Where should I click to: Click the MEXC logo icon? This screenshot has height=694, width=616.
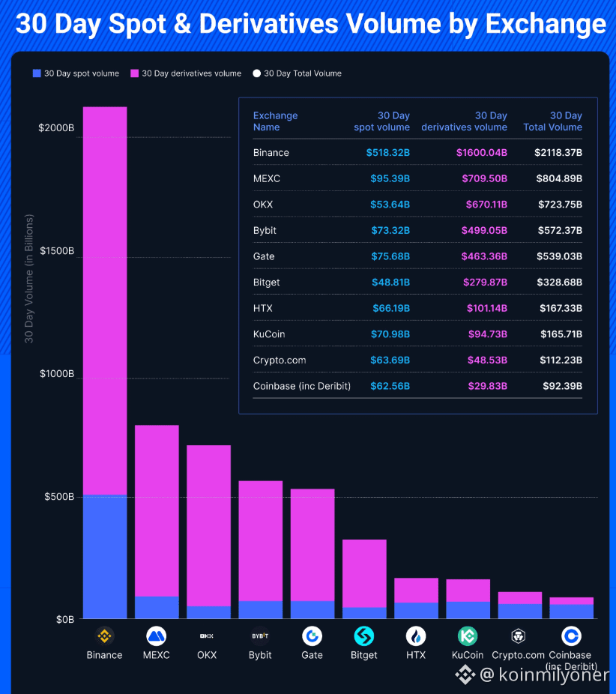pos(156,636)
